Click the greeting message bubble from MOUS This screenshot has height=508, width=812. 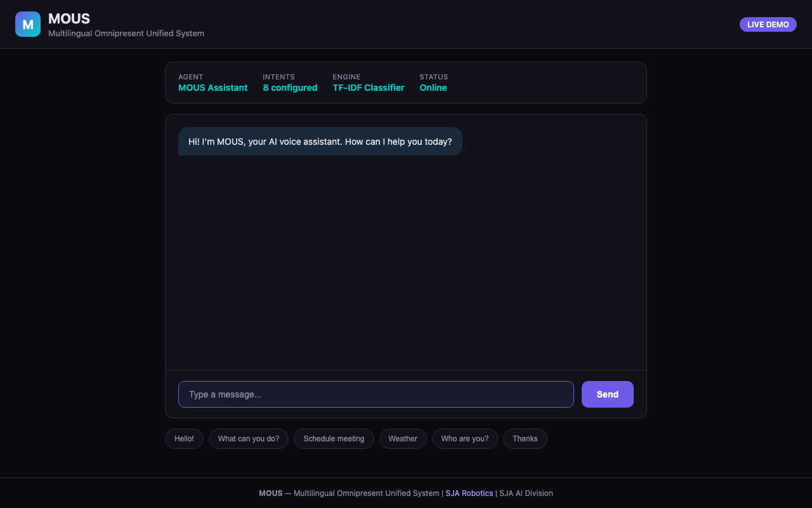coord(320,142)
